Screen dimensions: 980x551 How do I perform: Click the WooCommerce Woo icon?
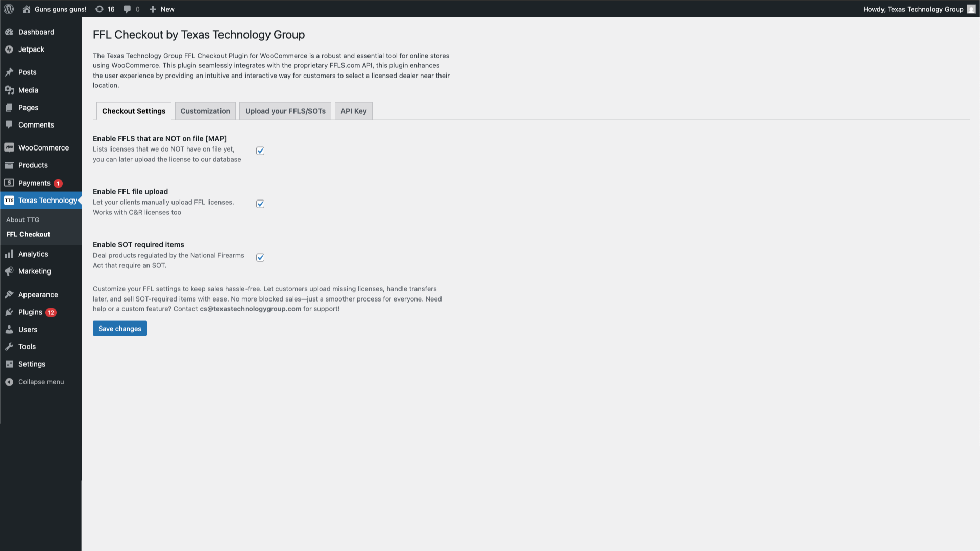9,147
